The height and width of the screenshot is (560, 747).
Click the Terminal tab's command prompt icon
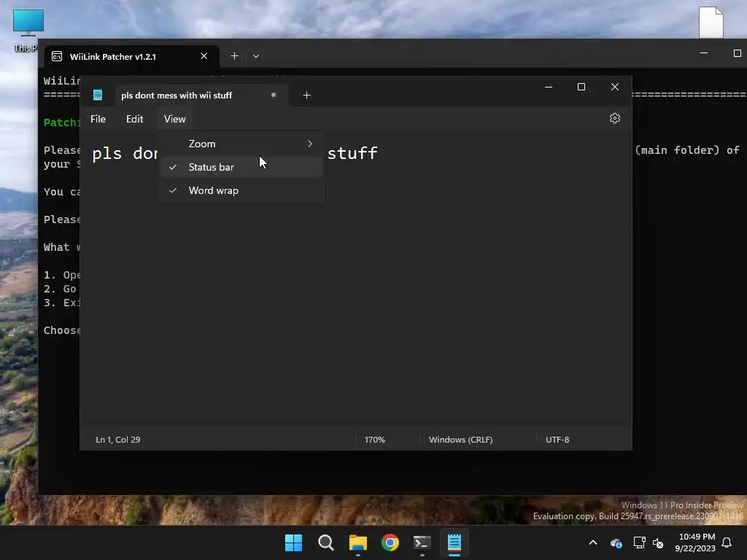57,56
